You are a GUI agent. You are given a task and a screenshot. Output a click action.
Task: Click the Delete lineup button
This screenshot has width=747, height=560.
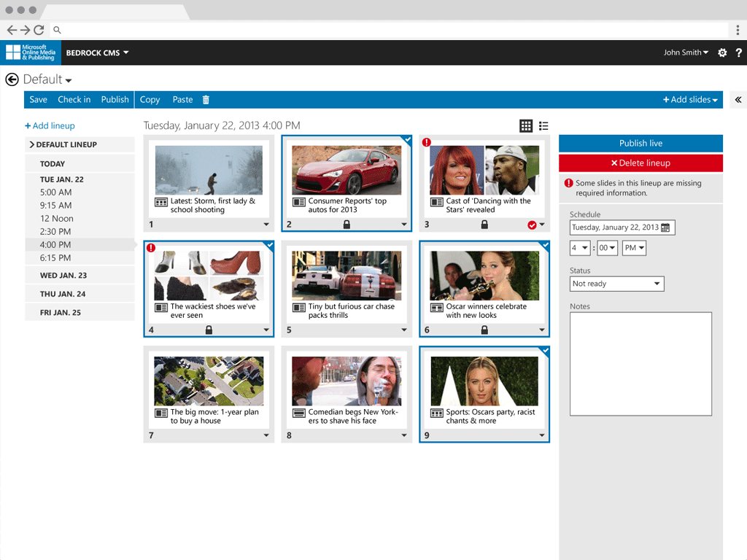(640, 163)
